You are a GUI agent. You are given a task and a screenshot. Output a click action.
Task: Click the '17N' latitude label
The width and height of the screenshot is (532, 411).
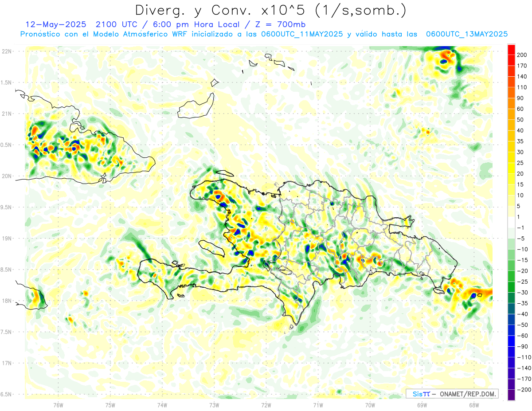coord(7,363)
